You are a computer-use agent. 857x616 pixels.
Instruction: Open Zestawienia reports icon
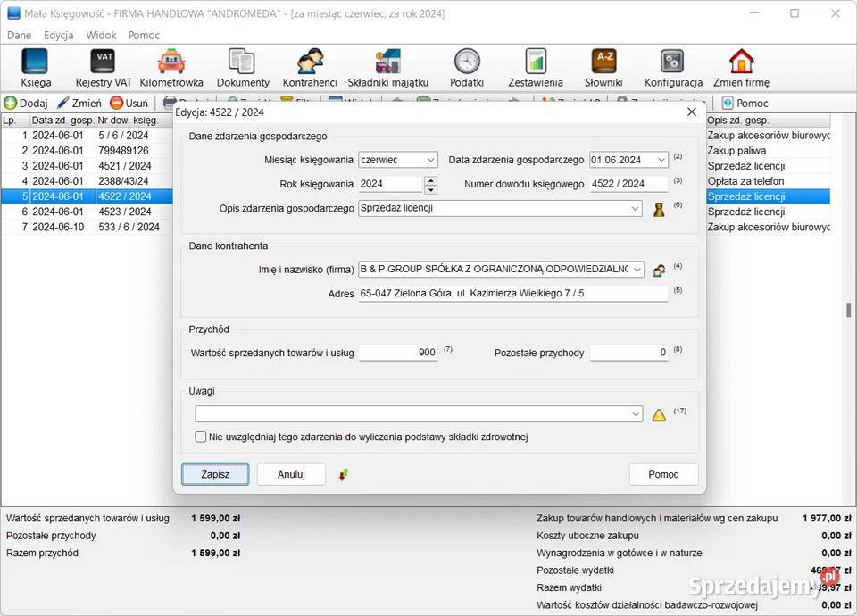pos(536,62)
